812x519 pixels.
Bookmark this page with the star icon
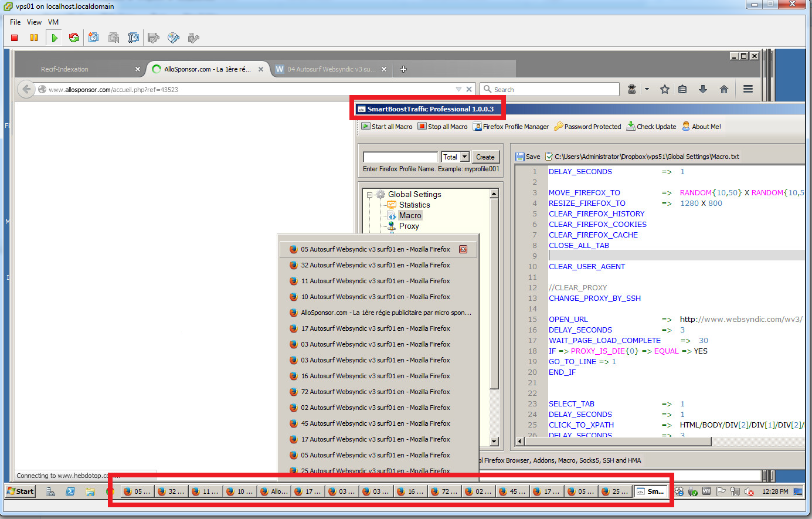[x=664, y=89]
